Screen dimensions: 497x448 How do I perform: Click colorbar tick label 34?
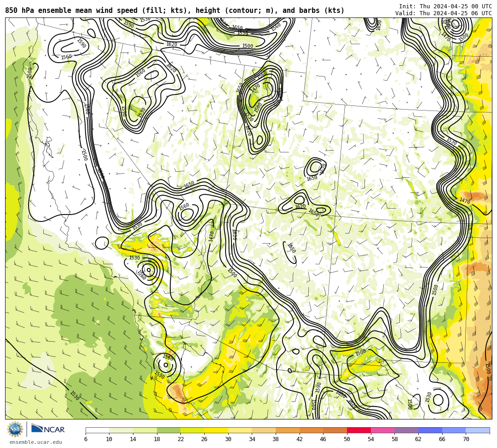tap(252, 439)
